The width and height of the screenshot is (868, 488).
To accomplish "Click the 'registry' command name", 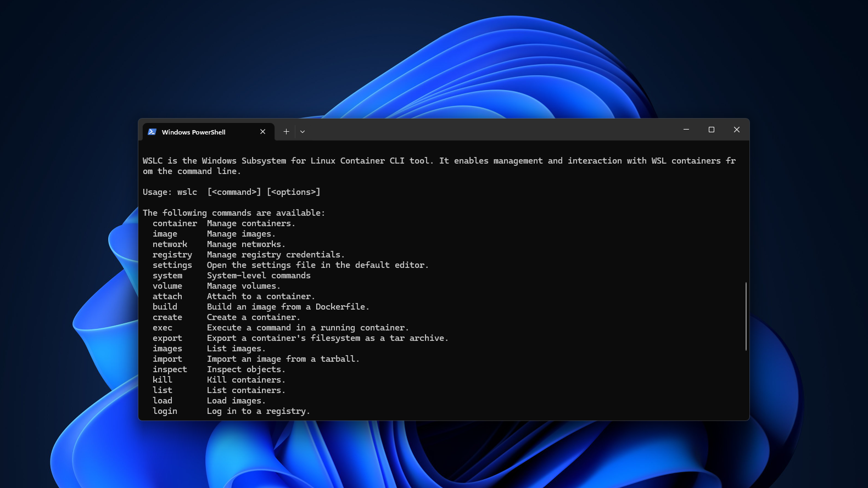I will 172,255.
